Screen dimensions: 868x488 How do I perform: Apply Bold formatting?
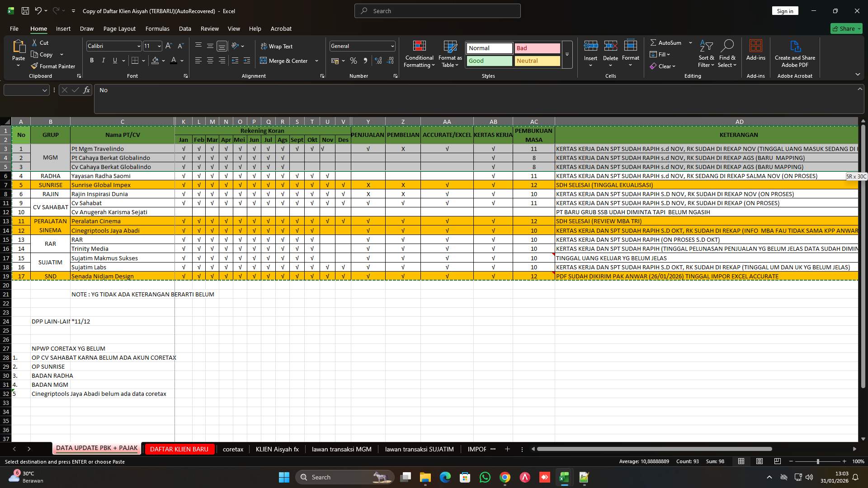(91, 60)
